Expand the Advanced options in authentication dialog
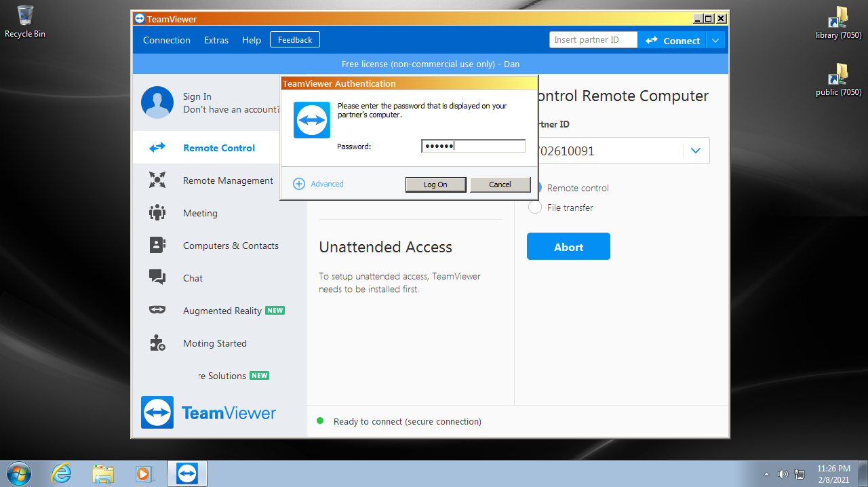 (x=319, y=184)
